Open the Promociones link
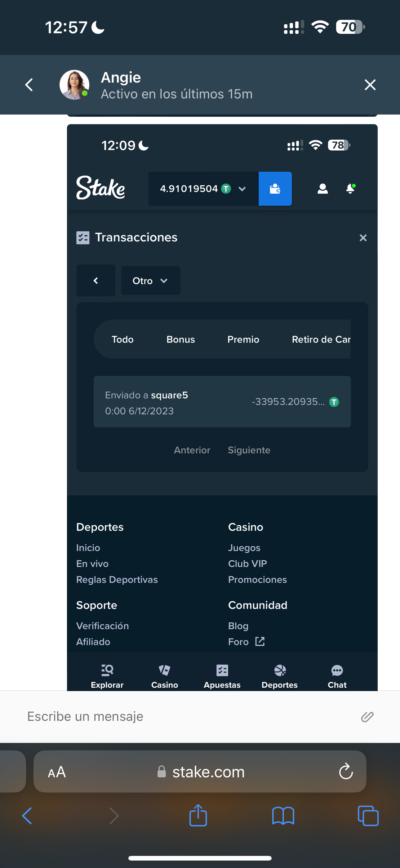The width and height of the screenshot is (400, 868). pyautogui.click(x=257, y=580)
